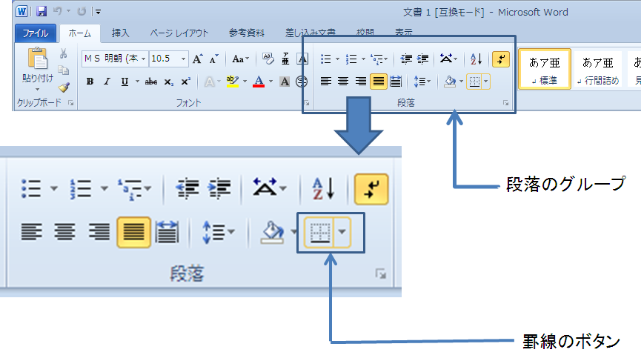The height and width of the screenshot is (361, 644).
Task: Switch to the 挿入 tab
Action: (x=120, y=33)
